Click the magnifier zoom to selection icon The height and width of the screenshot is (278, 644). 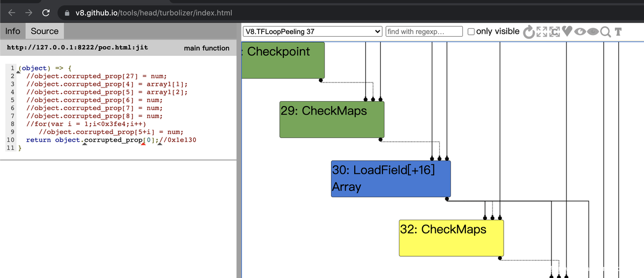[606, 32]
